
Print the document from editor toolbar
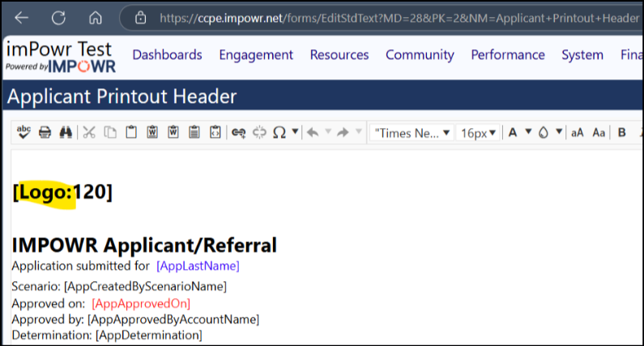click(x=45, y=132)
